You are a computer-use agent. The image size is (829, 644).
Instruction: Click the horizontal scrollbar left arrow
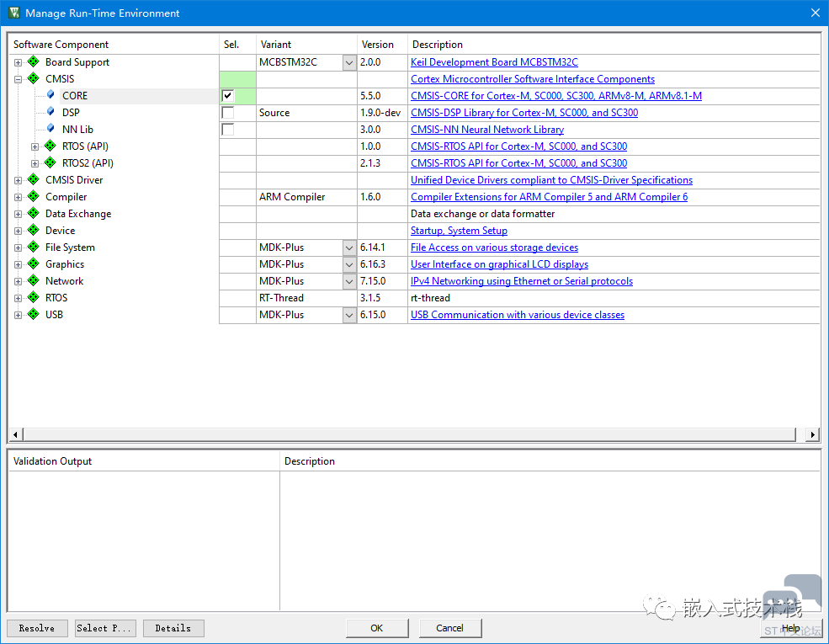point(15,434)
